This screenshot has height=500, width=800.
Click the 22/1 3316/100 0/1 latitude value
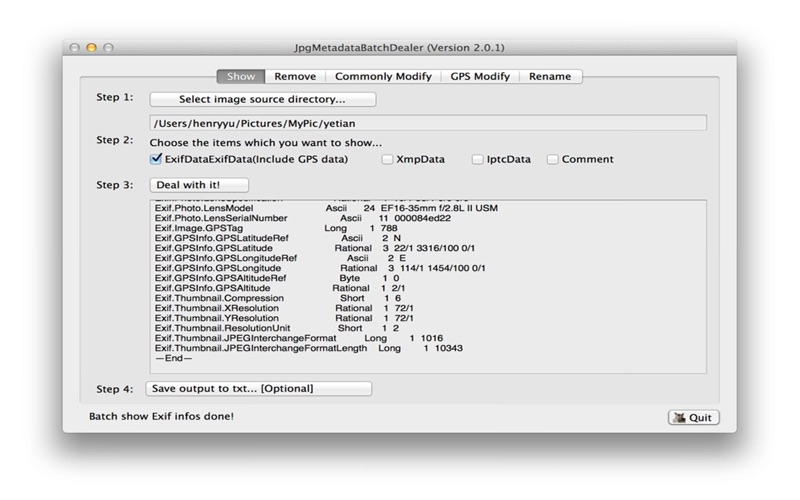435,248
